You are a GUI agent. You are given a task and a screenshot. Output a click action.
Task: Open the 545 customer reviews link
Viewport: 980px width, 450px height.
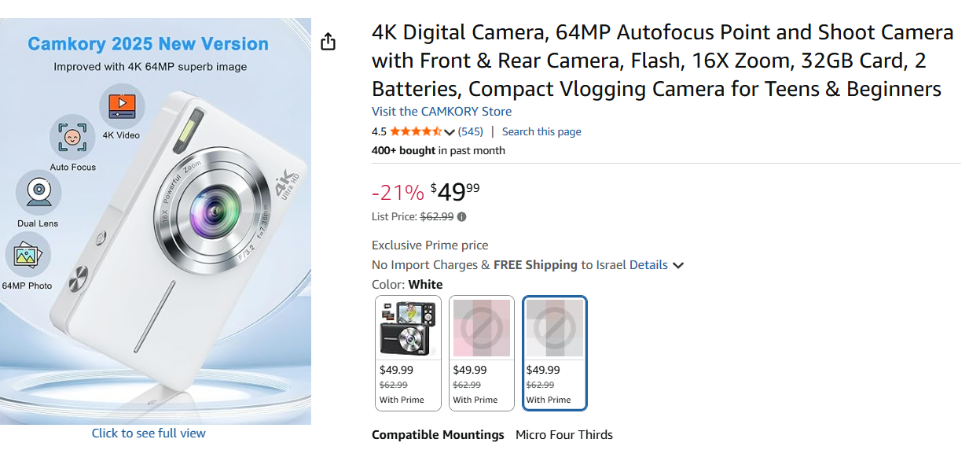pyautogui.click(x=470, y=131)
